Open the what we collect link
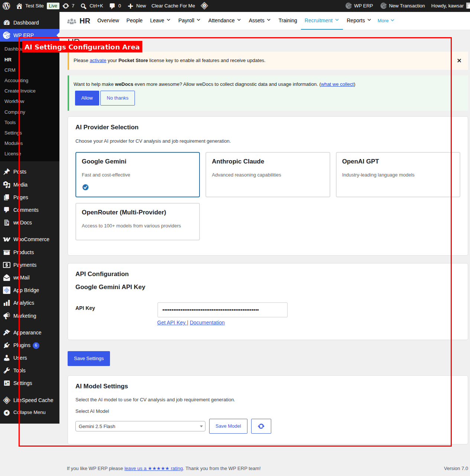 click(x=337, y=84)
